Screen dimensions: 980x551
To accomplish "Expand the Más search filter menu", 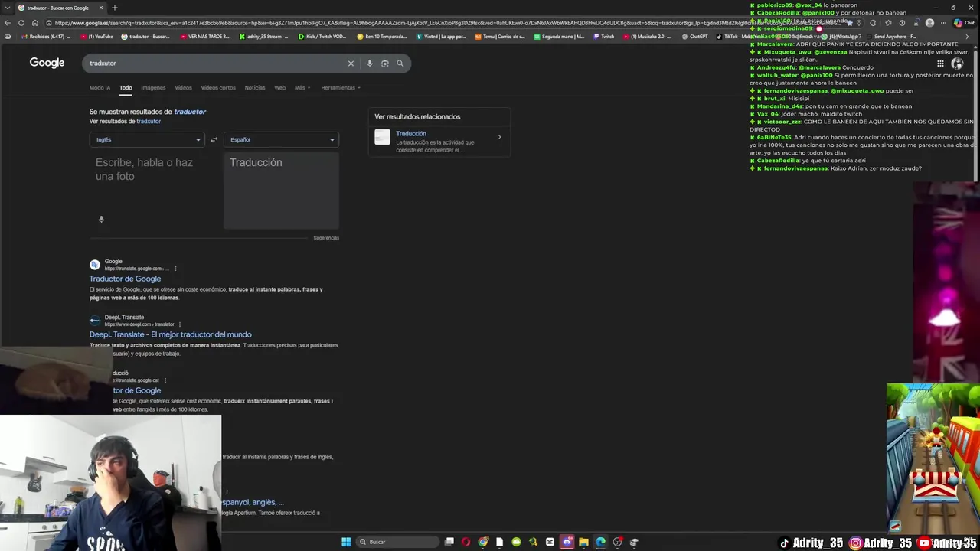I will click(302, 87).
